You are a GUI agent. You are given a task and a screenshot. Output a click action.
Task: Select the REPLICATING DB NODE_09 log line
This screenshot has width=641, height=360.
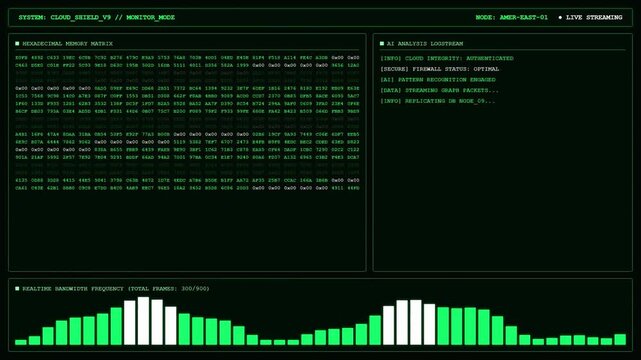point(437,101)
